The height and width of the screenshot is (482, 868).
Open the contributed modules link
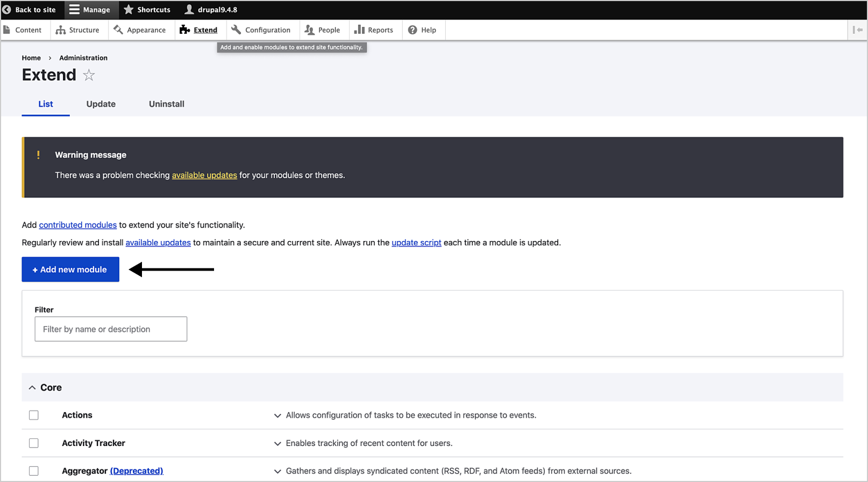[77, 225]
